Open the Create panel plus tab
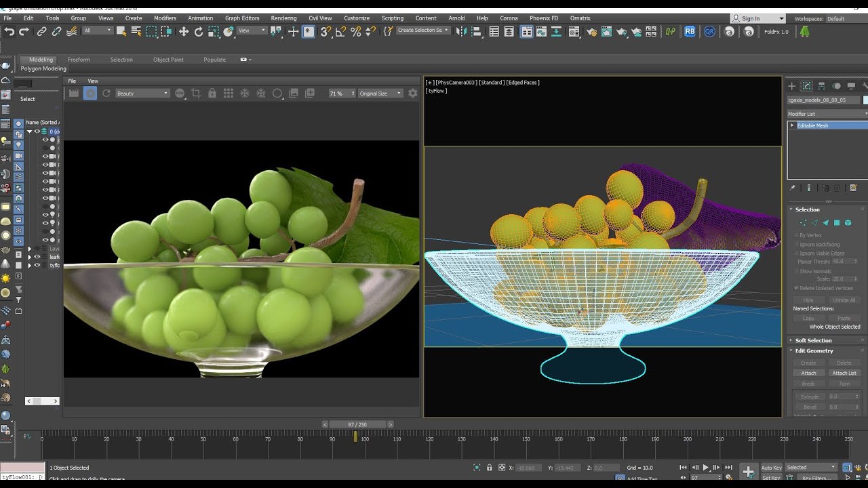The image size is (868, 488). [x=791, y=86]
